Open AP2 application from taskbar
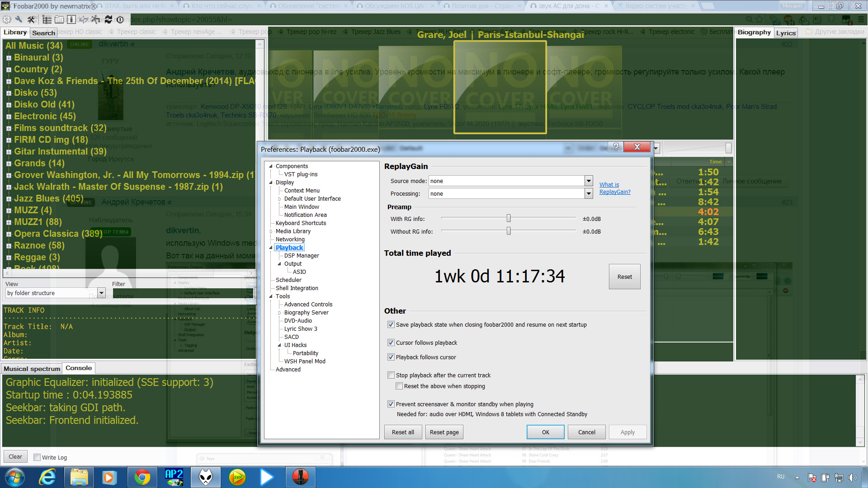 point(174,477)
